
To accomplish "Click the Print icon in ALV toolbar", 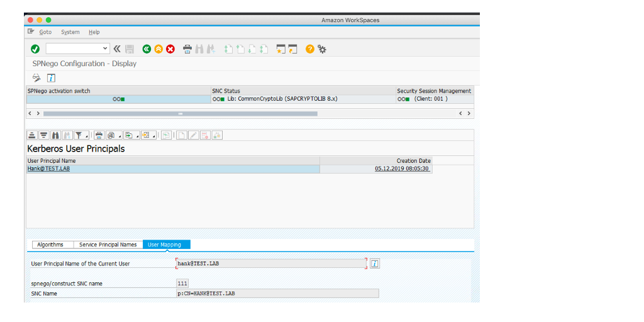I will pyautogui.click(x=99, y=135).
